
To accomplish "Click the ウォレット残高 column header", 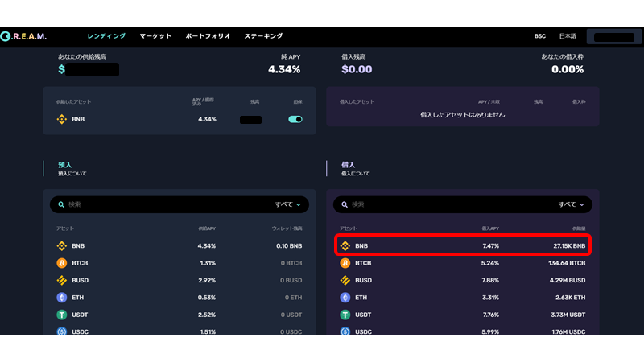I will [x=287, y=228].
